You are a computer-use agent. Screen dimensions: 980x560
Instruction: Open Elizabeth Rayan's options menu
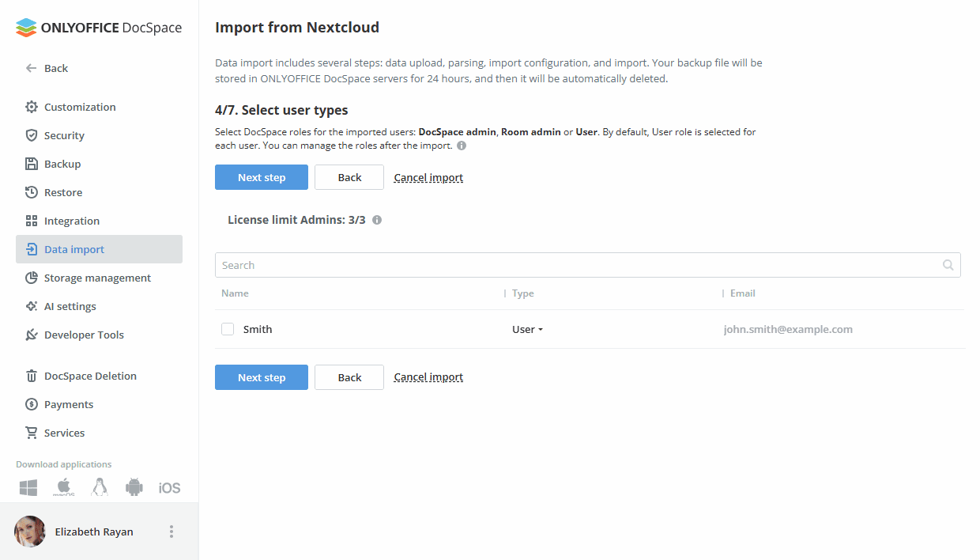[171, 532]
